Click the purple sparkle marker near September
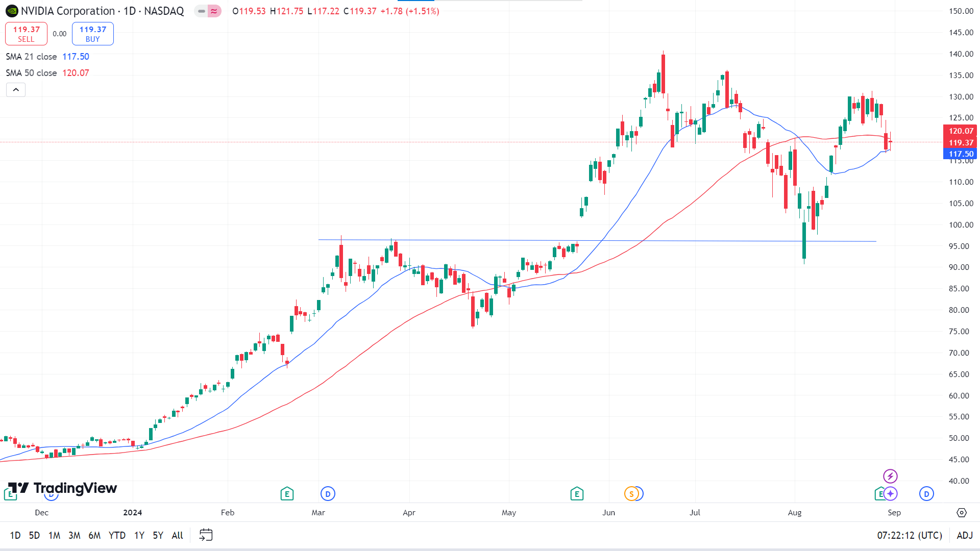This screenshot has height=551, width=980. [891, 494]
